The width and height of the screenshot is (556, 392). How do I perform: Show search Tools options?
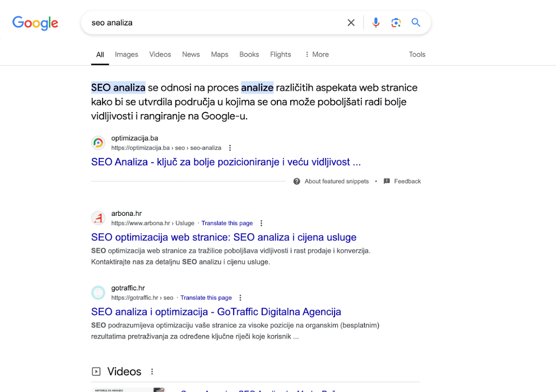pyautogui.click(x=417, y=54)
